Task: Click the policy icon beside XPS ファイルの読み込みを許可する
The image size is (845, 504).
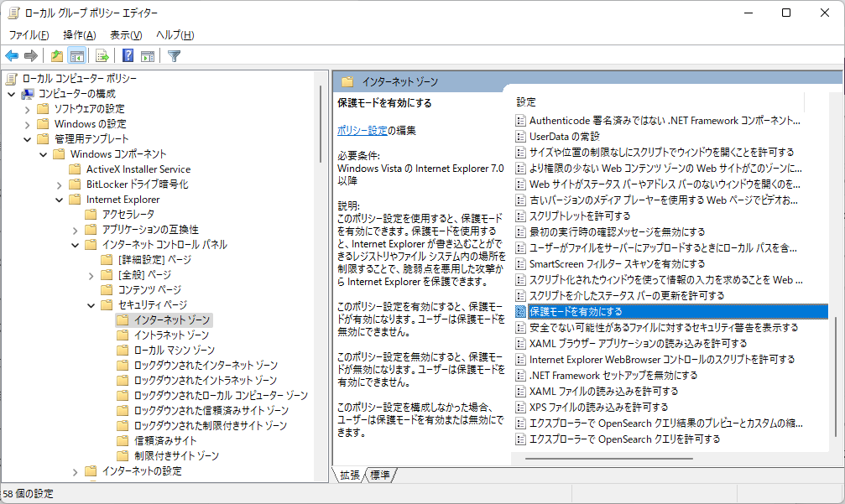Action: (x=520, y=407)
